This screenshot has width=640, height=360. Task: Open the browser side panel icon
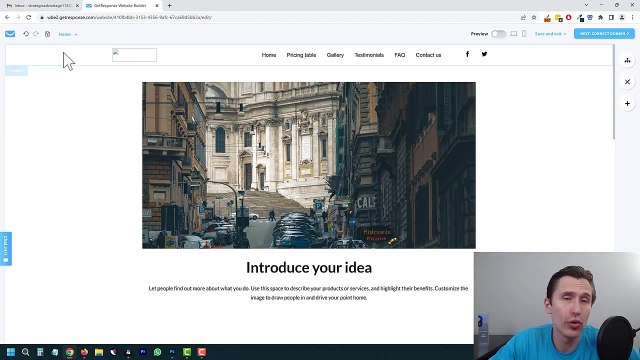(x=611, y=18)
